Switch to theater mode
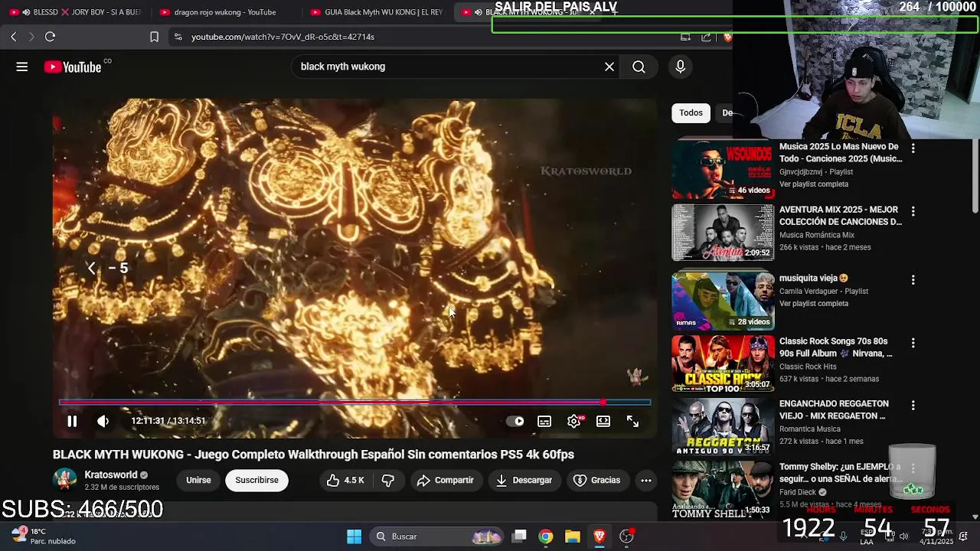The height and width of the screenshot is (551, 980). click(x=603, y=421)
